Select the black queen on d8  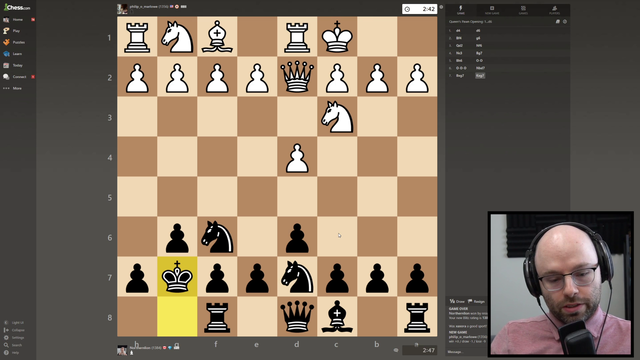297,317
